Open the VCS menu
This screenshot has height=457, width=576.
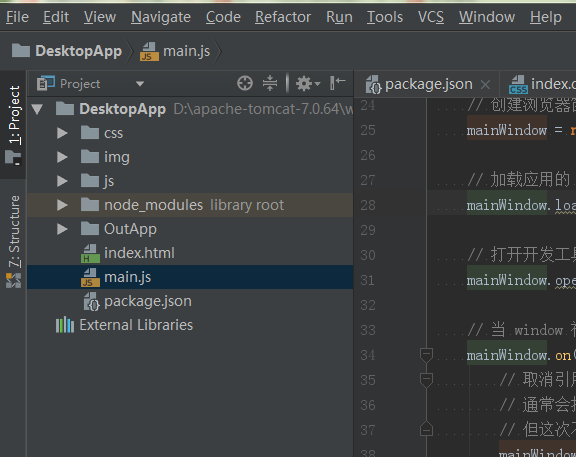pyautogui.click(x=431, y=17)
